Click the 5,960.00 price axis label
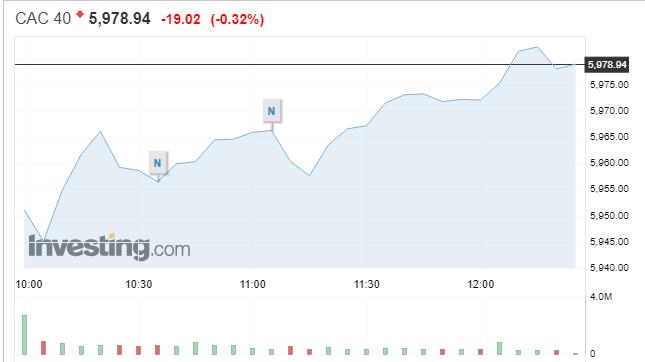The width and height of the screenshot is (645, 362). pyautogui.click(x=609, y=163)
